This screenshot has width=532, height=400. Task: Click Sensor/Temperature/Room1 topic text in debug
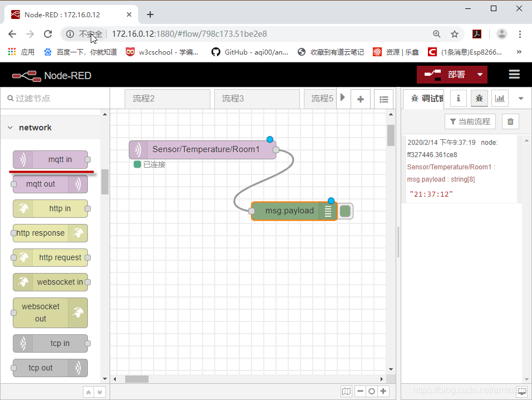(x=449, y=167)
